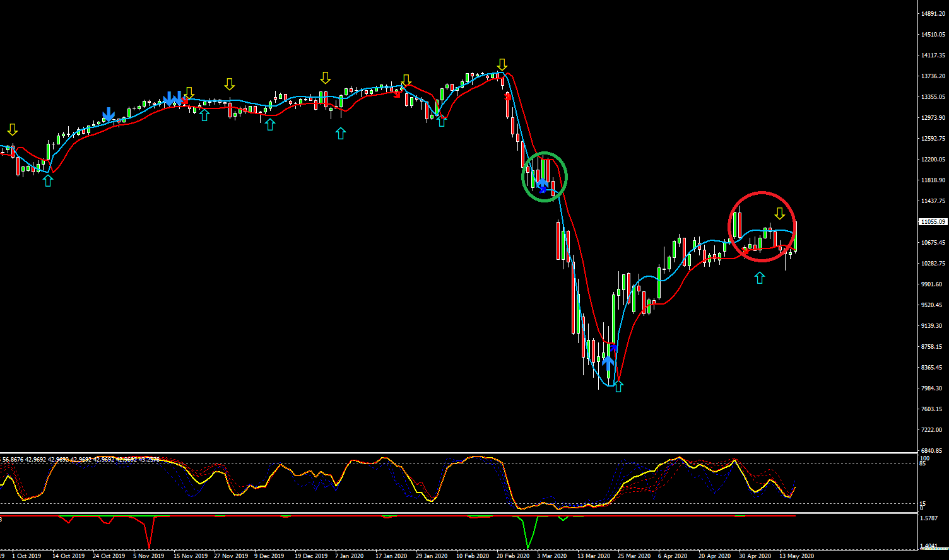Click the 13736.20 price axis label
Image resolution: width=949 pixels, height=560 pixels.
(933, 76)
